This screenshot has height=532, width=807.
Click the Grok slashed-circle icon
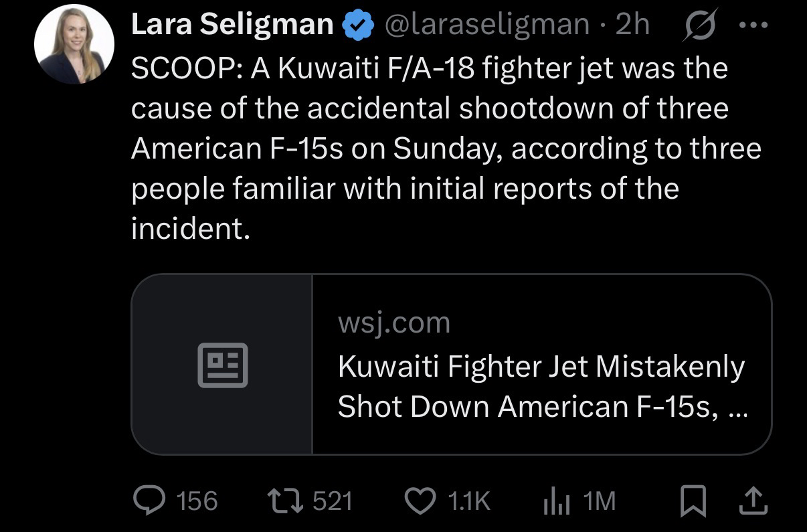point(697,25)
